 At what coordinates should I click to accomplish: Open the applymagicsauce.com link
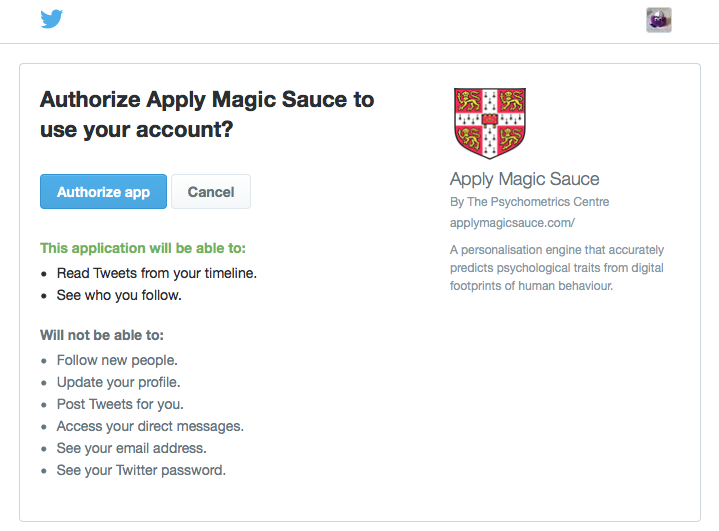click(512, 223)
